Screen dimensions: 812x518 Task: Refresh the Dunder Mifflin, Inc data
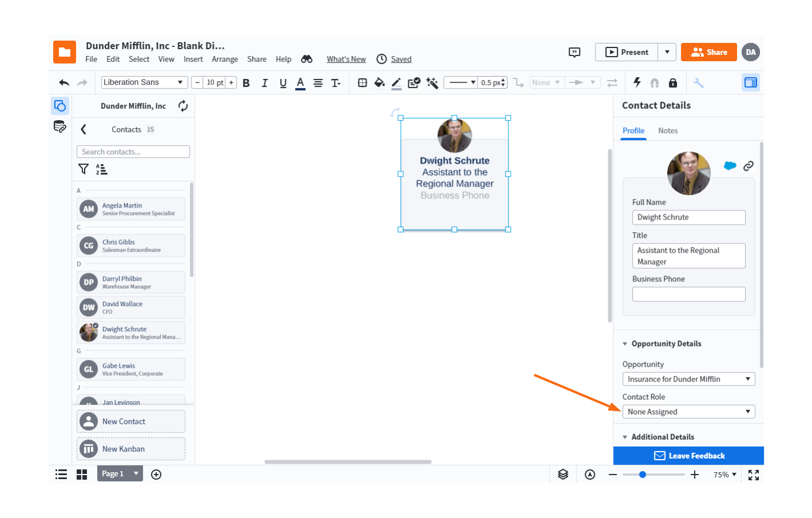pos(183,106)
